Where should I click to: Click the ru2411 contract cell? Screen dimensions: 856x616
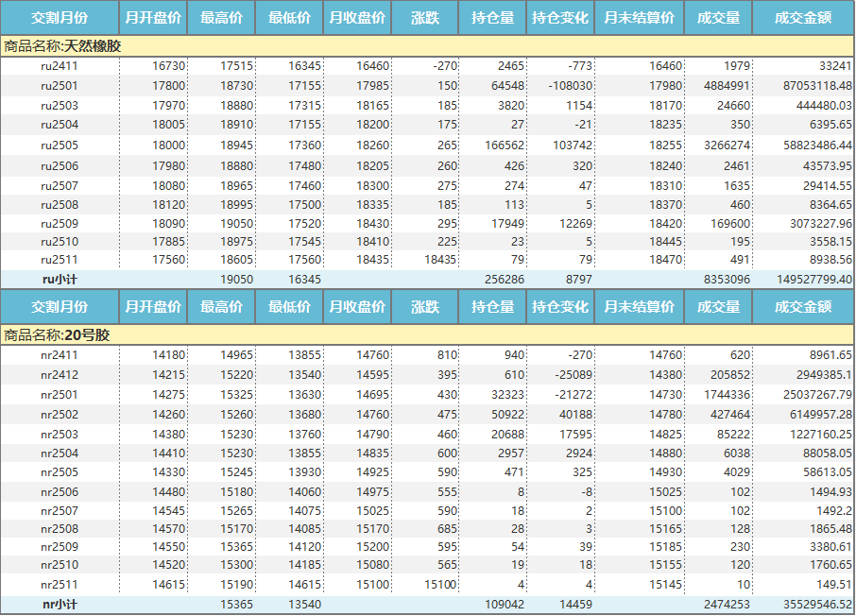coord(60,66)
